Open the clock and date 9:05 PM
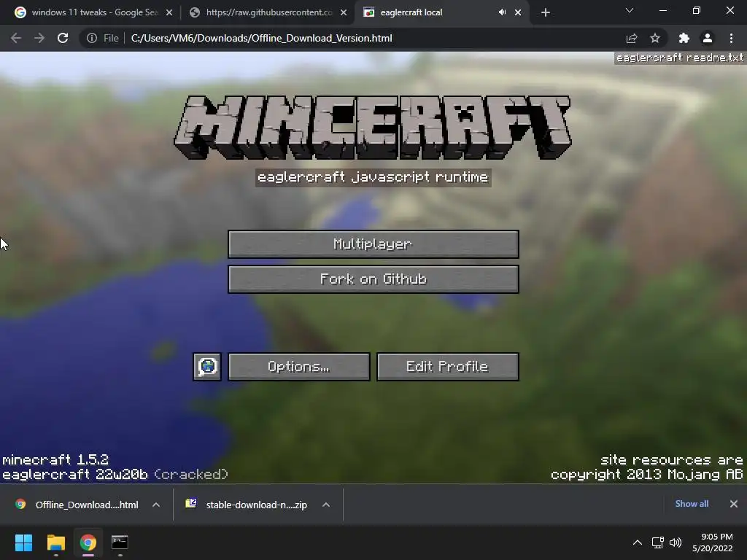 click(x=713, y=542)
